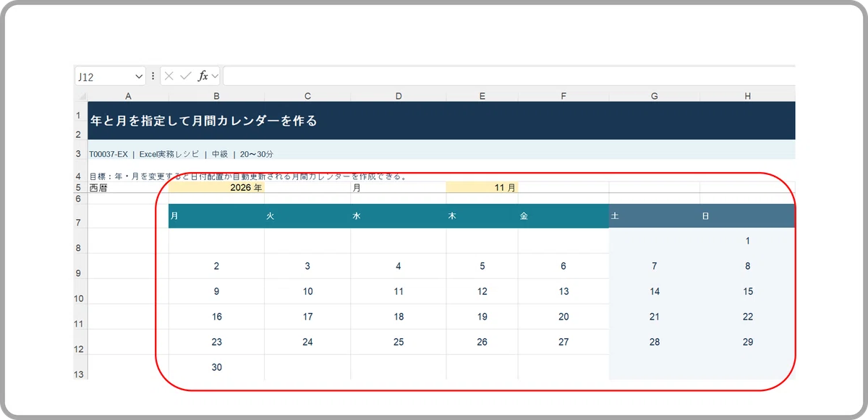The width and height of the screenshot is (868, 420).
Task: Select the calendar cell with date 28
Action: [x=655, y=342]
